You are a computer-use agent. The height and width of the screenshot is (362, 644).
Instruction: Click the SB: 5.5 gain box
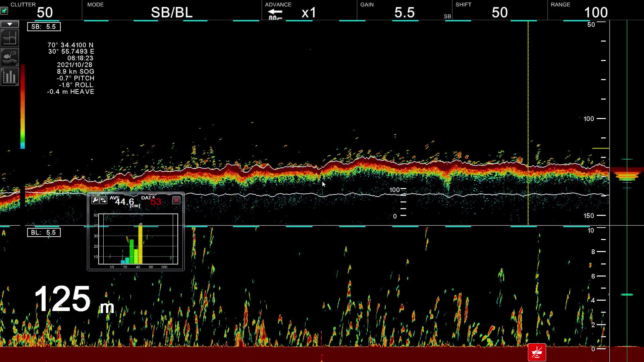44,27
